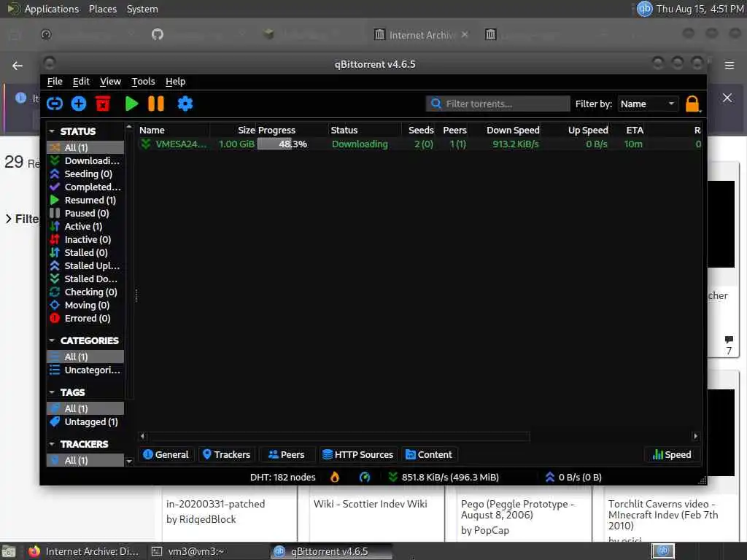Click the flame icon in status bar
Viewport: 747px width, 560px height.
tap(335, 477)
